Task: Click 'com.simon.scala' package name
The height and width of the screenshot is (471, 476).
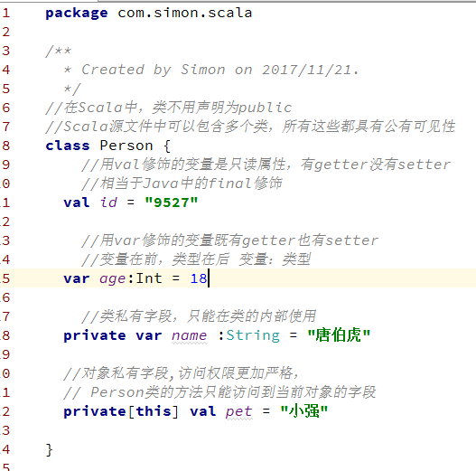Action: point(185,13)
